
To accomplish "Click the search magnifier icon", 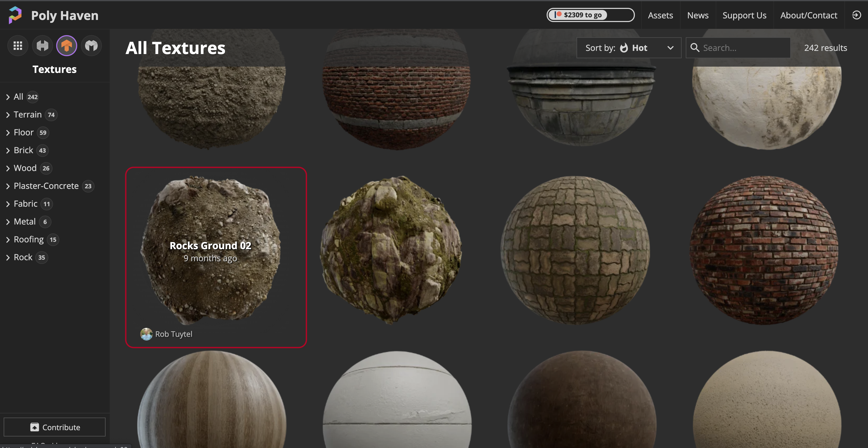I will click(694, 48).
